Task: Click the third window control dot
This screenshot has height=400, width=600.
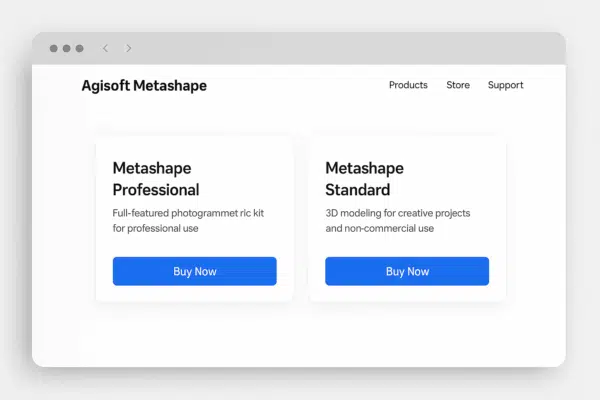Action: (x=79, y=48)
